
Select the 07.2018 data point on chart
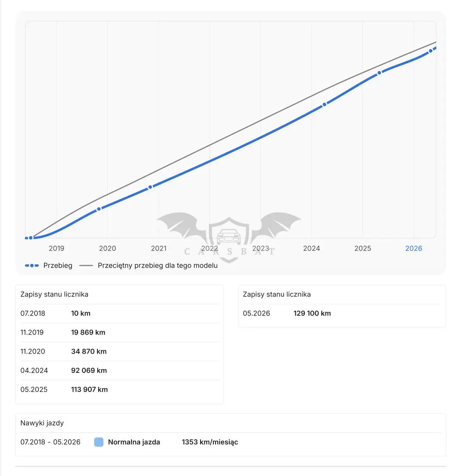[x=31, y=238]
